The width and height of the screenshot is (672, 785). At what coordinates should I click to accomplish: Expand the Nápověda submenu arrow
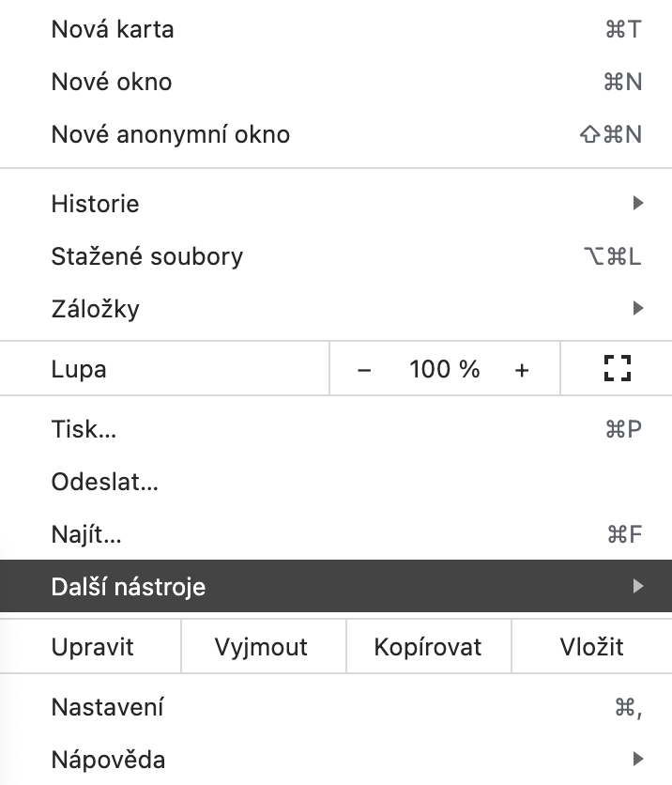click(x=638, y=759)
